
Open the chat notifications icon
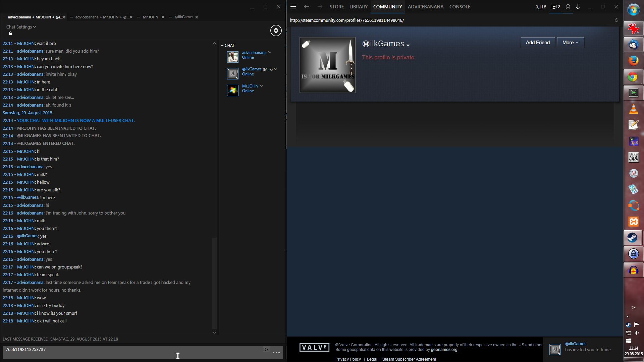coord(555,7)
